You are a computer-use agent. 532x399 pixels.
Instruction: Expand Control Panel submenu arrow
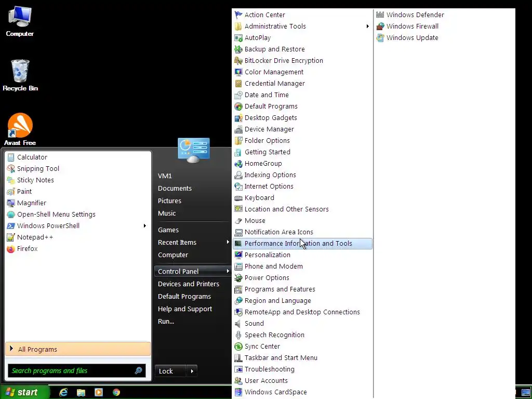[x=228, y=271]
